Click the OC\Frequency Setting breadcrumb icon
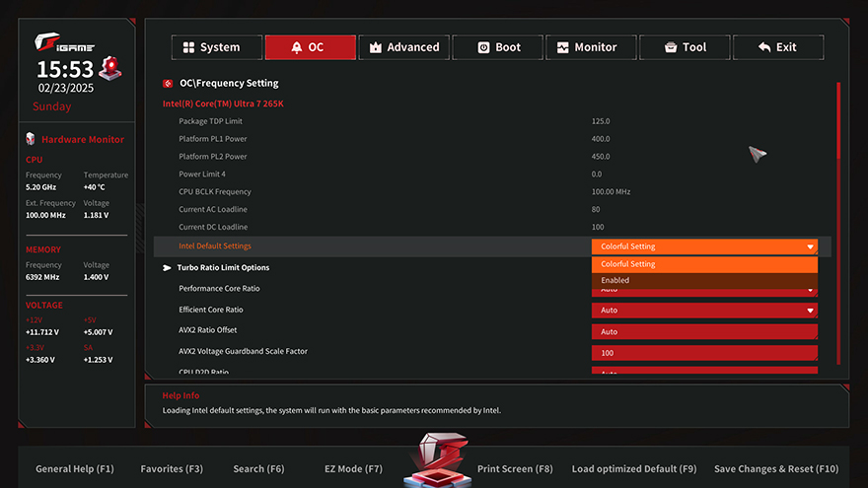Screen dimensions: 868x488 pos(168,84)
